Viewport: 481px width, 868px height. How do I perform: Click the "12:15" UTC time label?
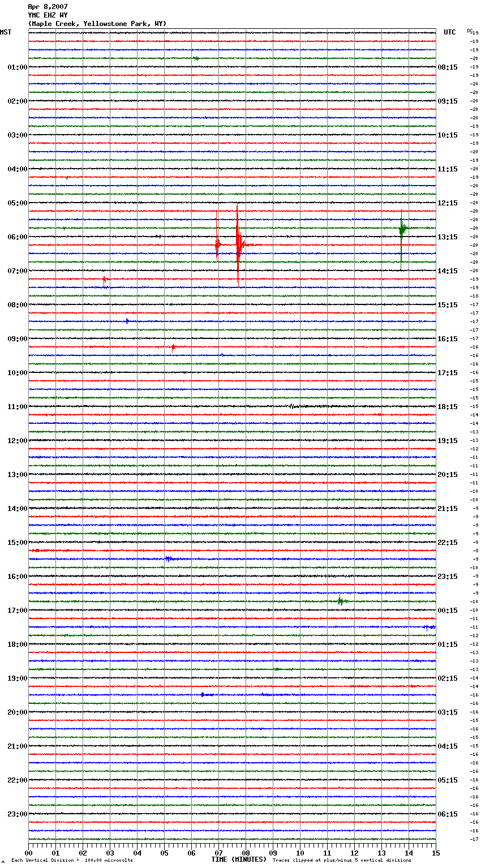(x=448, y=203)
